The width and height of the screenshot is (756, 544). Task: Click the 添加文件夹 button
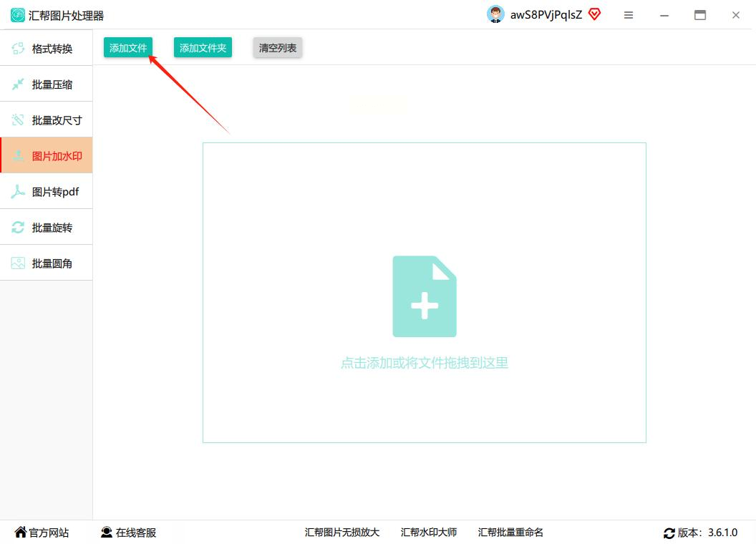coord(203,48)
